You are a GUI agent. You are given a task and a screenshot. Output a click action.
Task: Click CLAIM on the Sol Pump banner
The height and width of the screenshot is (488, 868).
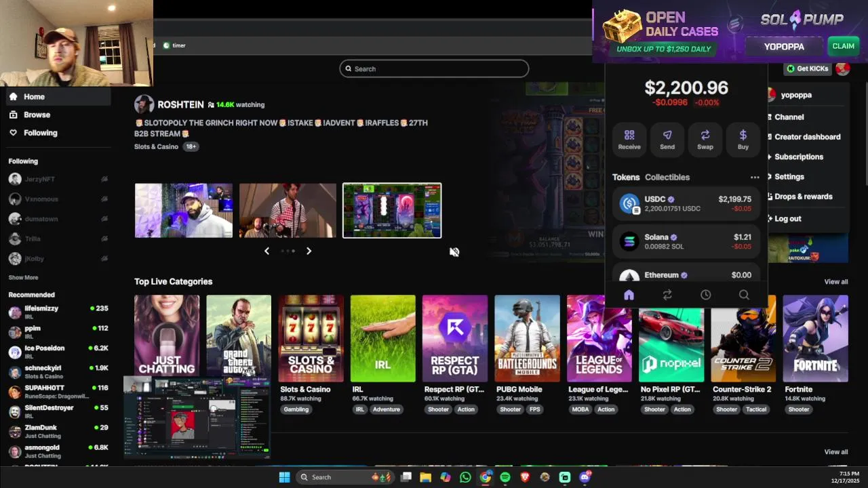(x=843, y=46)
